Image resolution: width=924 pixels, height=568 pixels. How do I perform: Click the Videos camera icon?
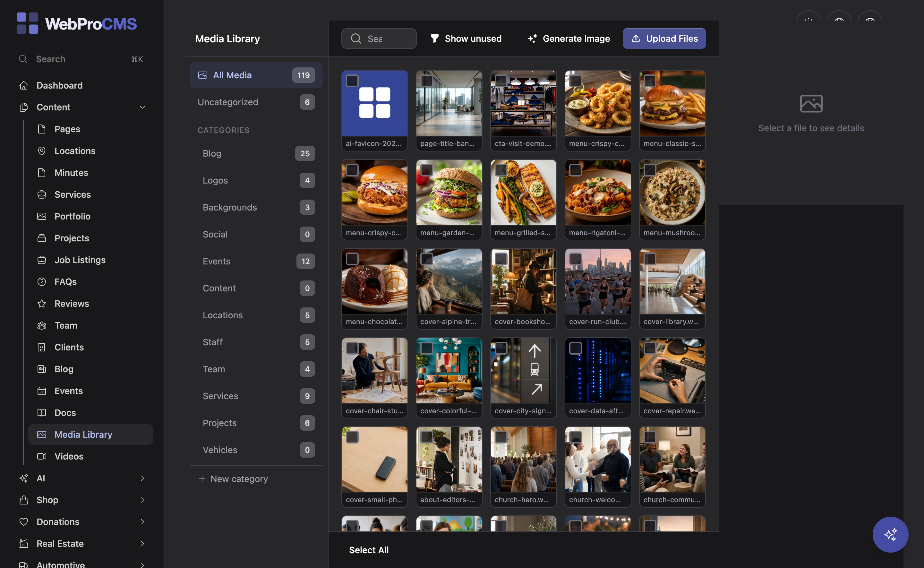42,456
